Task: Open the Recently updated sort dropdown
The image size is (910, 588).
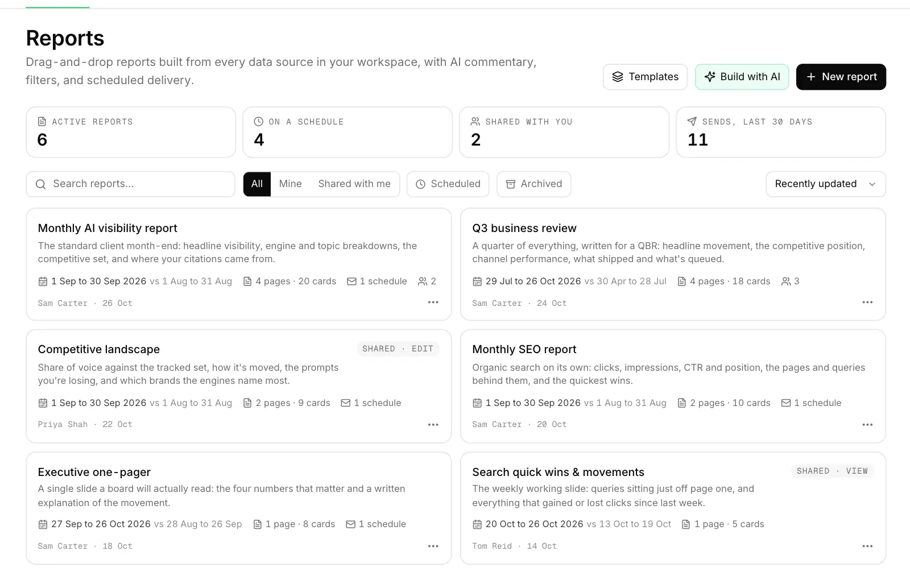Action: 826,184
